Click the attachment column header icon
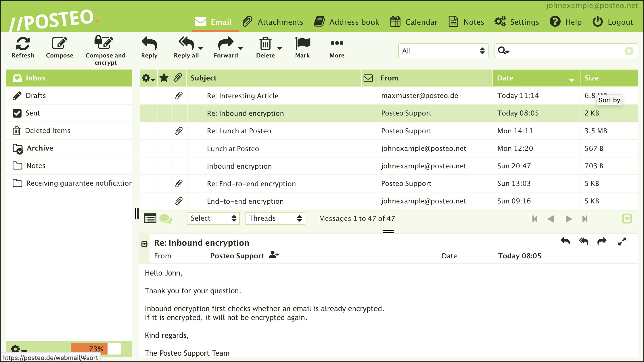Viewport: 644px width, 362px height. pyautogui.click(x=178, y=78)
